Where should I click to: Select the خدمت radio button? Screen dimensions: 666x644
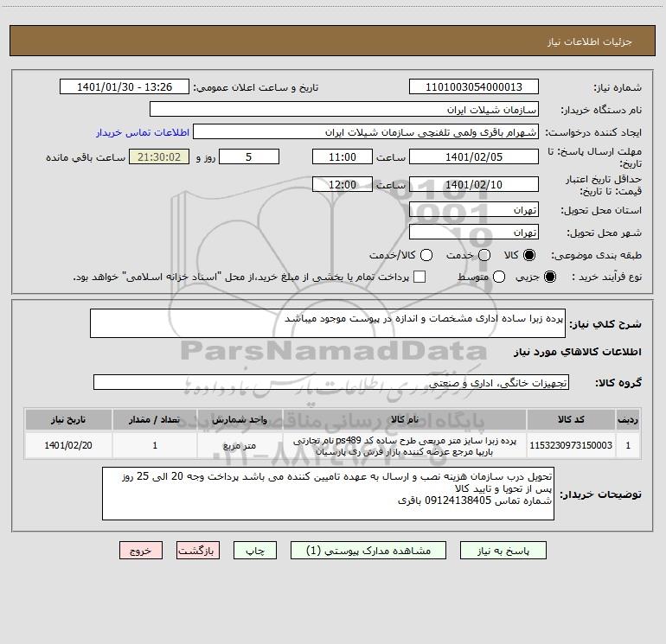(x=484, y=255)
